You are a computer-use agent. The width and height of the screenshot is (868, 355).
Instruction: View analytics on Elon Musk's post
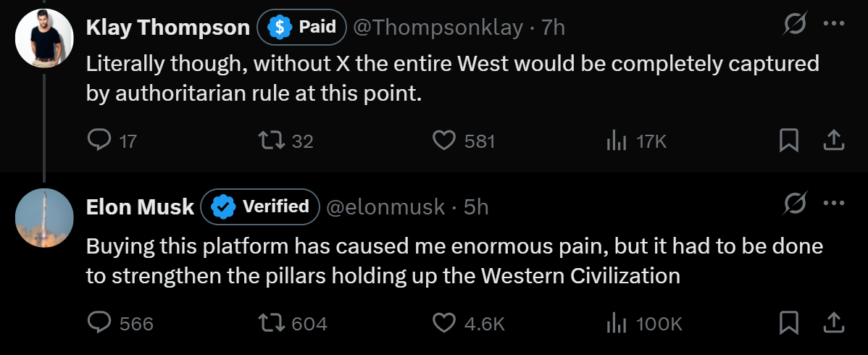coord(615,322)
